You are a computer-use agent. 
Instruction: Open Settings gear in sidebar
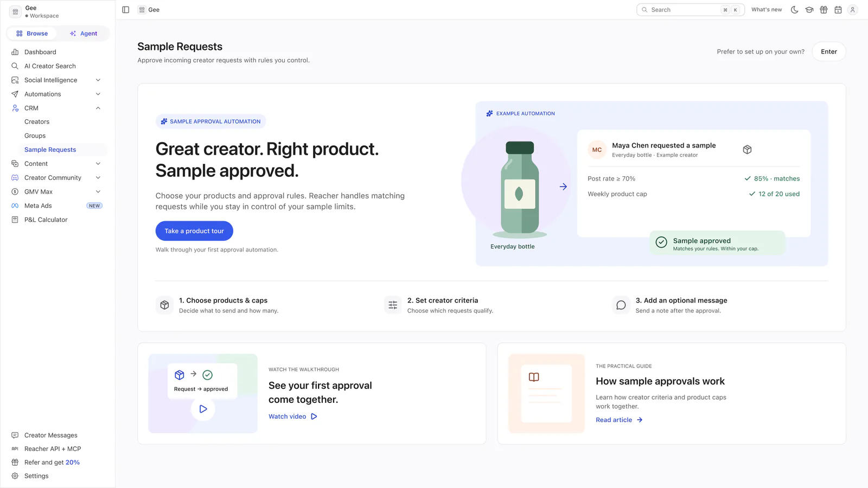pyautogui.click(x=15, y=476)
